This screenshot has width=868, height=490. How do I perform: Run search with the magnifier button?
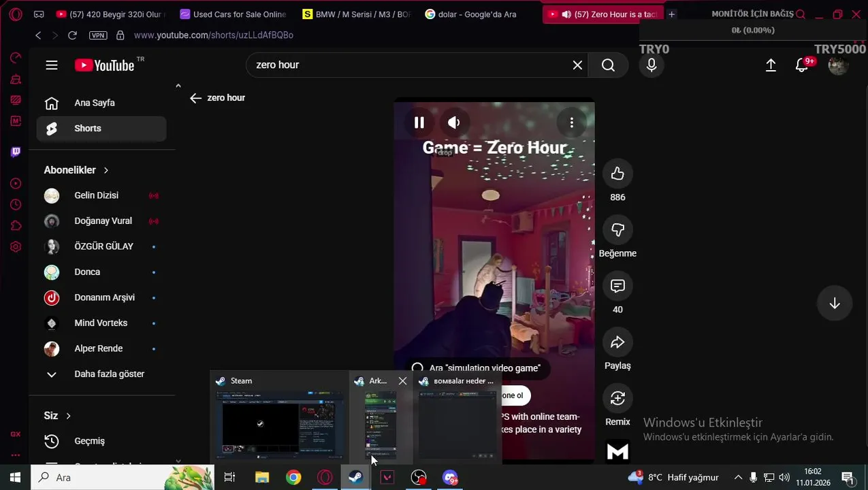click(608, 65)
